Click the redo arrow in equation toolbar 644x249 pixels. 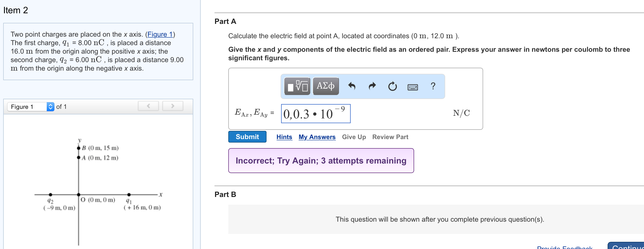(x=372, y=86)
